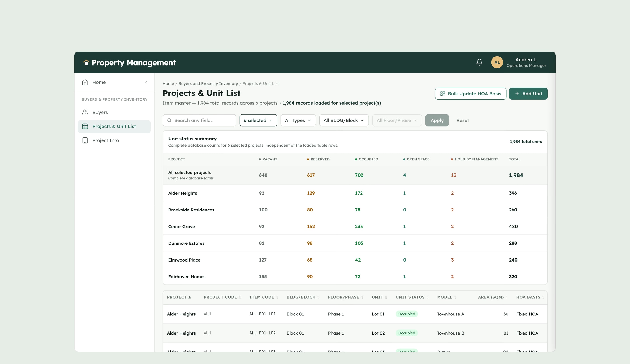Click the Add Unit button
This screenshot has width=630, height=364.
[528, 94]
